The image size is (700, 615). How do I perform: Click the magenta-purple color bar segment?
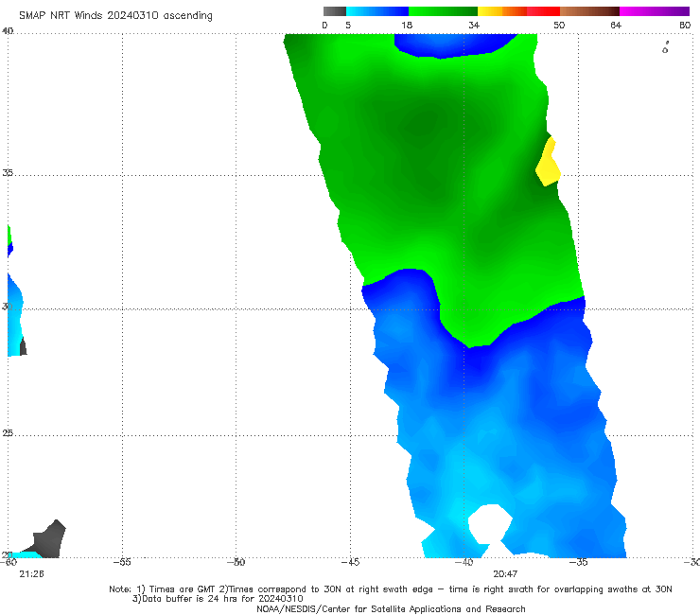click(655, 11)
